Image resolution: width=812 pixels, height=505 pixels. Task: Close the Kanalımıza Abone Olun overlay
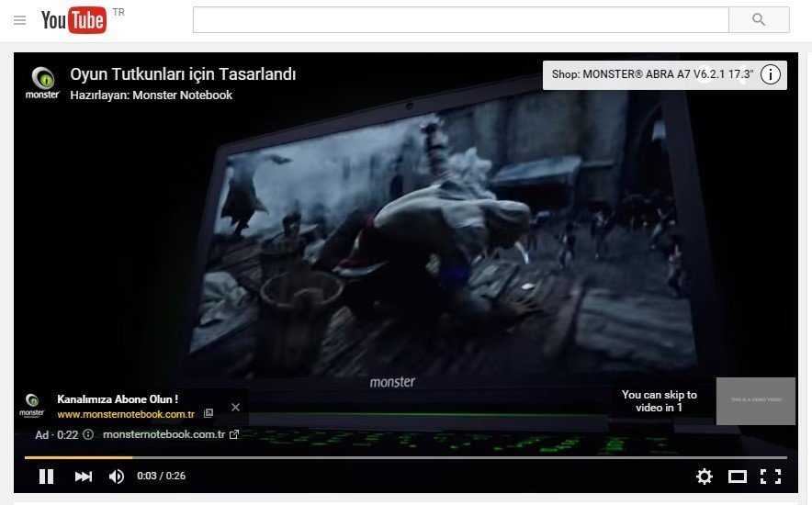pos(235,407)
